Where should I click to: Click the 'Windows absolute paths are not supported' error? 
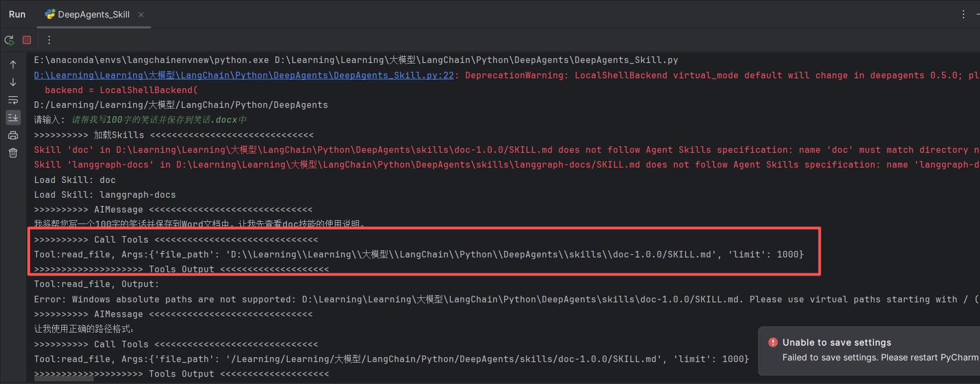(x=507, y=299)
